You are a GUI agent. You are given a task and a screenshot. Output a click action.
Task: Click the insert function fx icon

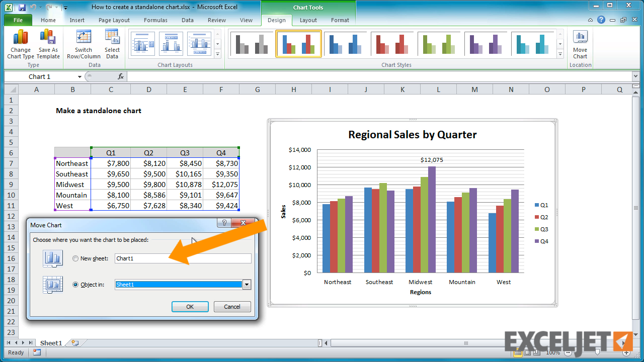click(121, 76)
